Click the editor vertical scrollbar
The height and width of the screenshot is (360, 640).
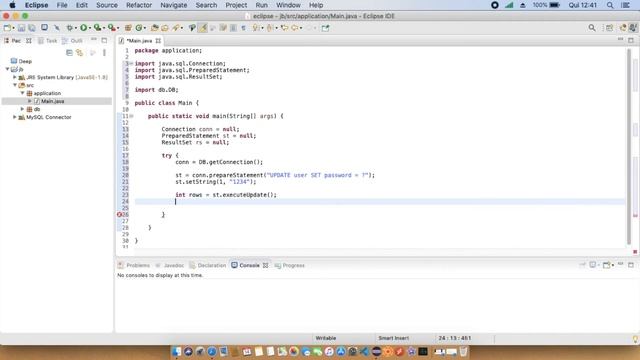coord(629,147)
